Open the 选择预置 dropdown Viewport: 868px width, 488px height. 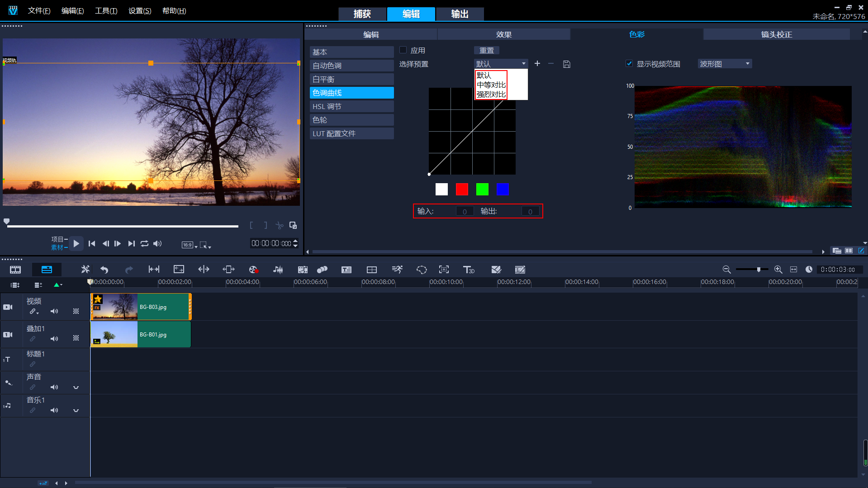[x=501, y=64]
